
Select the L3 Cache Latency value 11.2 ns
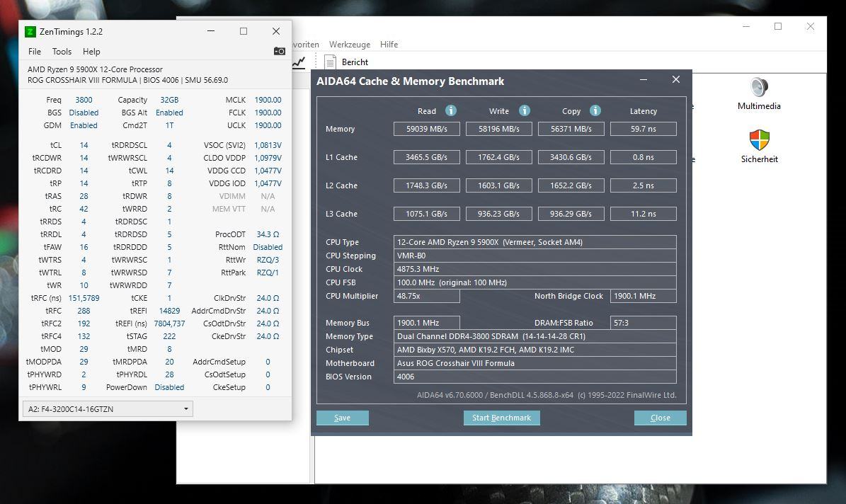(644, 214)
